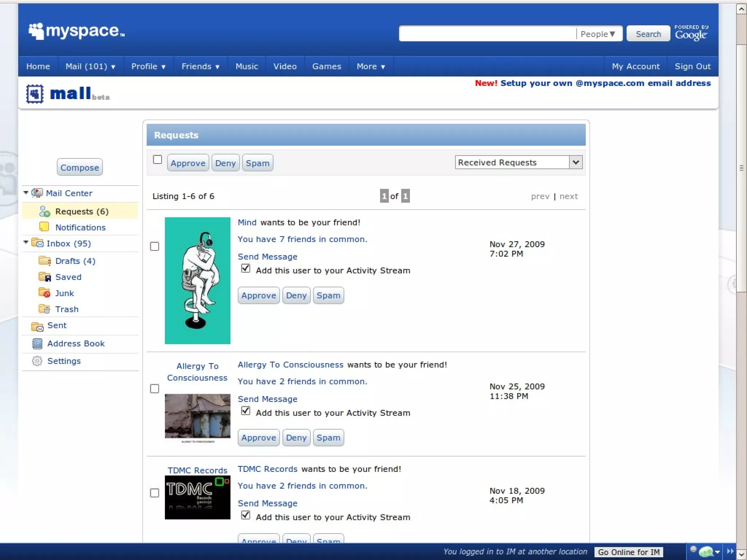Viewport: 747px width, 560px height.
Task: Open the Received Requests dropdown
Action: 576,162
